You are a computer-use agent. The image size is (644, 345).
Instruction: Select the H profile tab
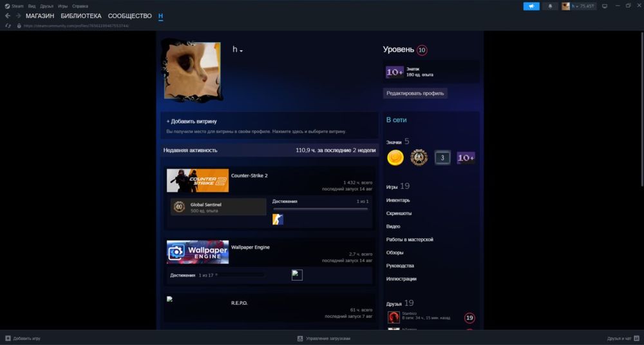pos(160,16)
